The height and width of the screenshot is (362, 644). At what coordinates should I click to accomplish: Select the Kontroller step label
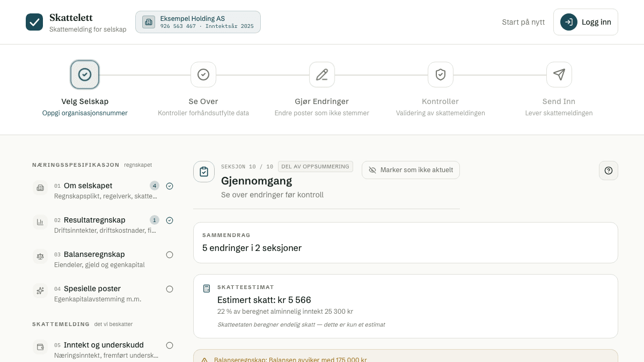[x=441, y=101]
